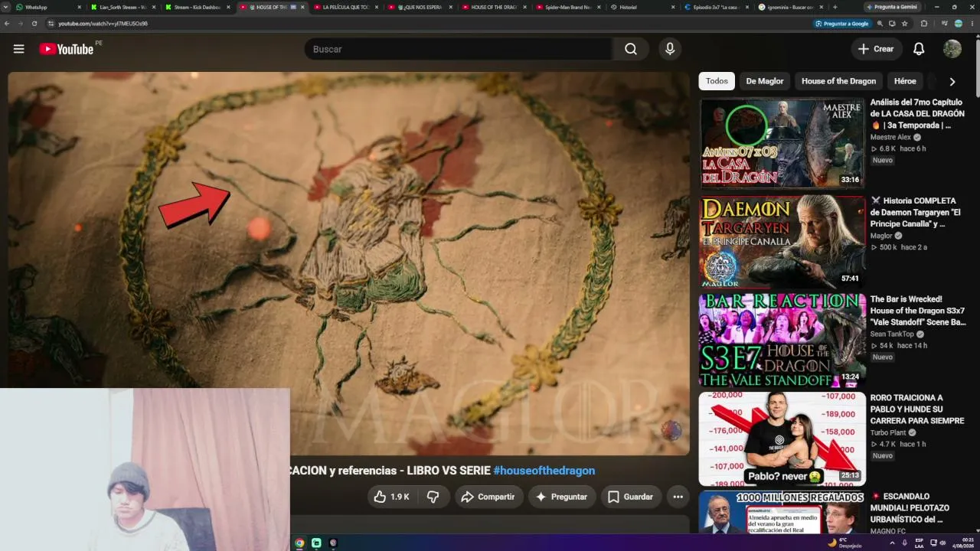The width and height of the screenshot is (980, 551).
Task: Select the Héroe filter chip
Action: (905, 81)
